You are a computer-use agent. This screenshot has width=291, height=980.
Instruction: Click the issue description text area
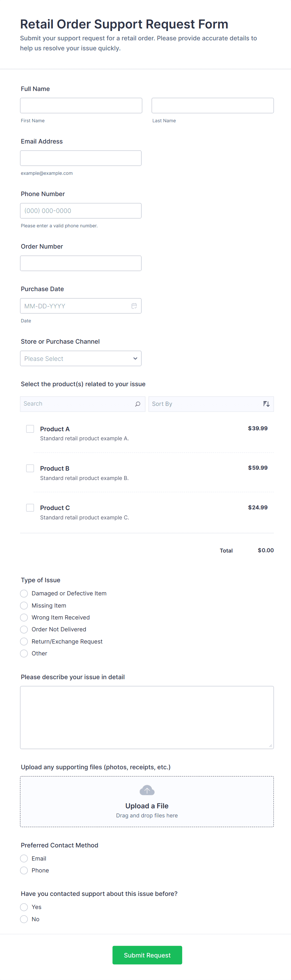(x=147, y=717)
